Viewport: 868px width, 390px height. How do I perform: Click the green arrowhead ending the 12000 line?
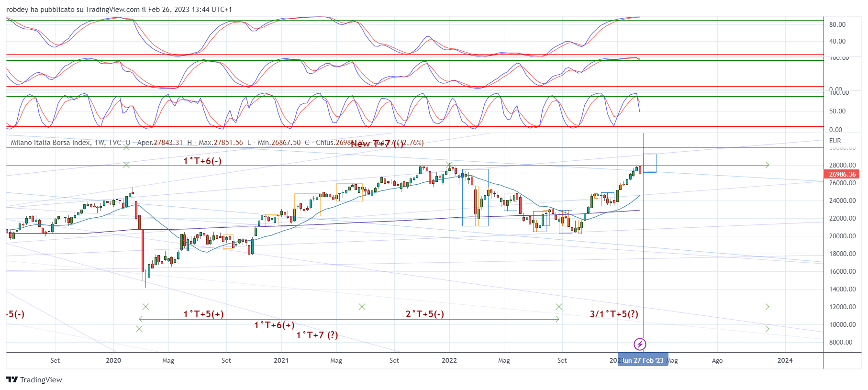point(767,307)
